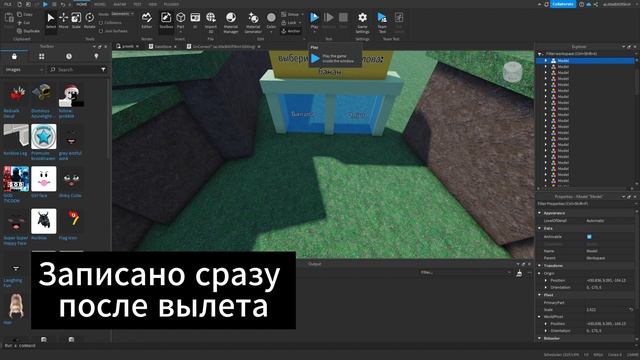Switch to the AVATAR ribbon tab
This screenshot has height=360, width=640.
tap(120, 4)
